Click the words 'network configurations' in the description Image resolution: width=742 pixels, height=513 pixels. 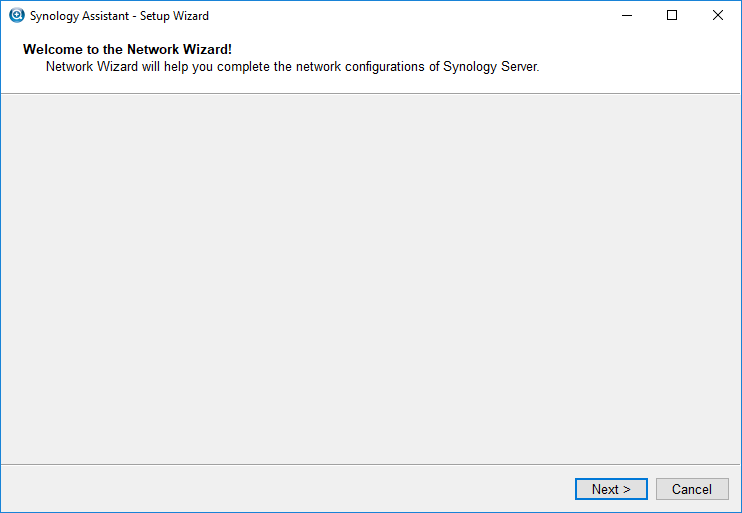tap(361, 67)
